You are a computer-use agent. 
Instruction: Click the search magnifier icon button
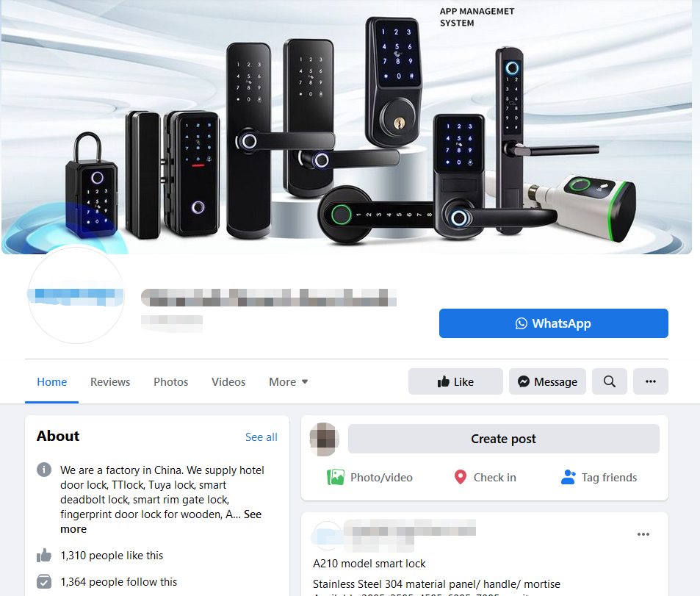[x=610, y=381]
